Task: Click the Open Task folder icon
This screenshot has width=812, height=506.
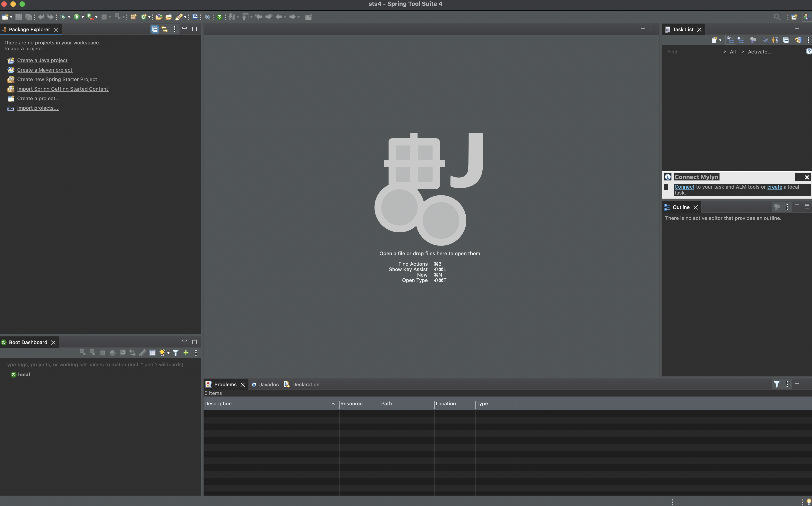Action: (169, 17)
